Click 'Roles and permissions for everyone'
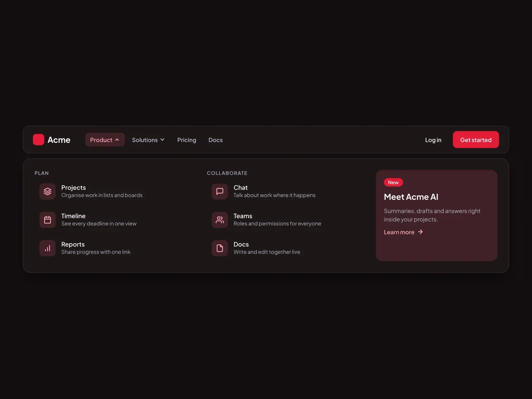532x399 pixels. coord(277,224)
